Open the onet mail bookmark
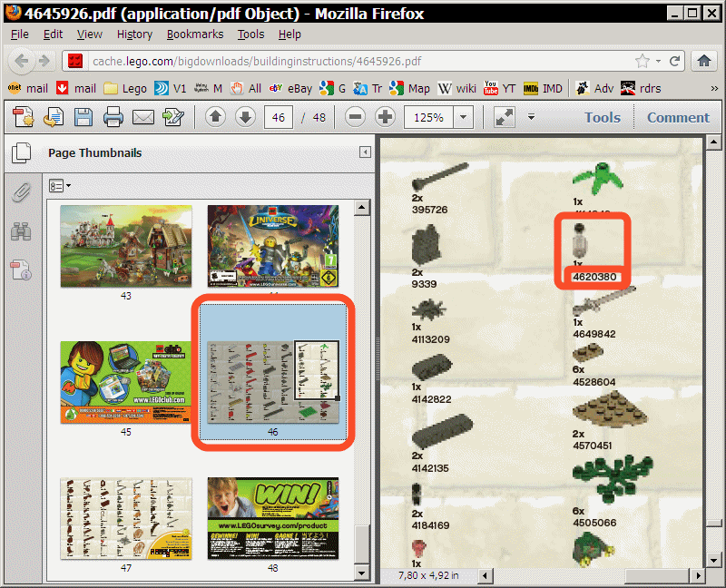Screen dimensions: 726x588 click(28, 88)
